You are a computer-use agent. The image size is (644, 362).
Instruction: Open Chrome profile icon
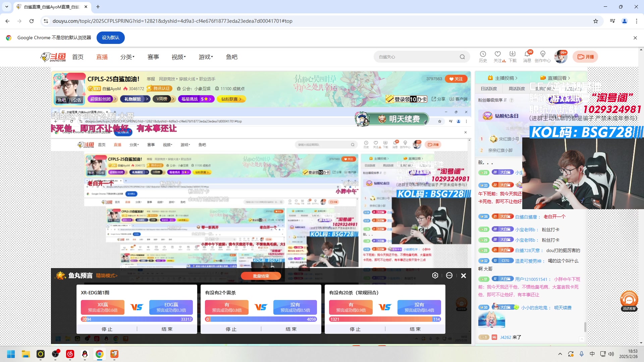tap(625, 21)
